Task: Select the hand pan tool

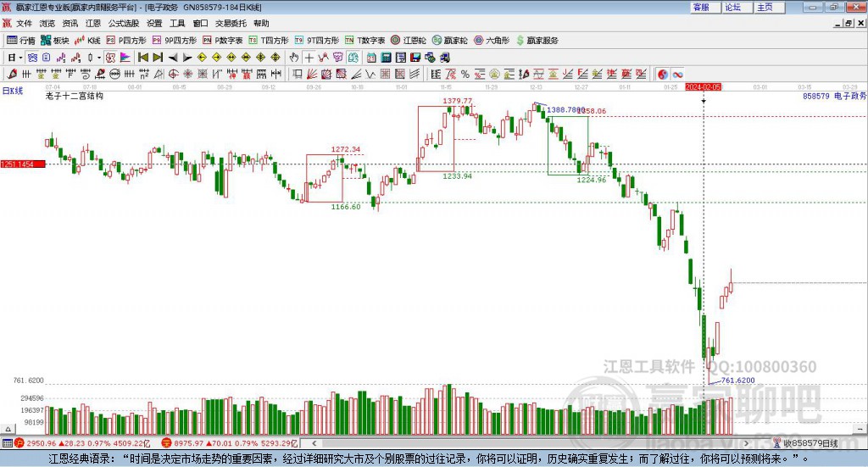Action: pos(294,58)
